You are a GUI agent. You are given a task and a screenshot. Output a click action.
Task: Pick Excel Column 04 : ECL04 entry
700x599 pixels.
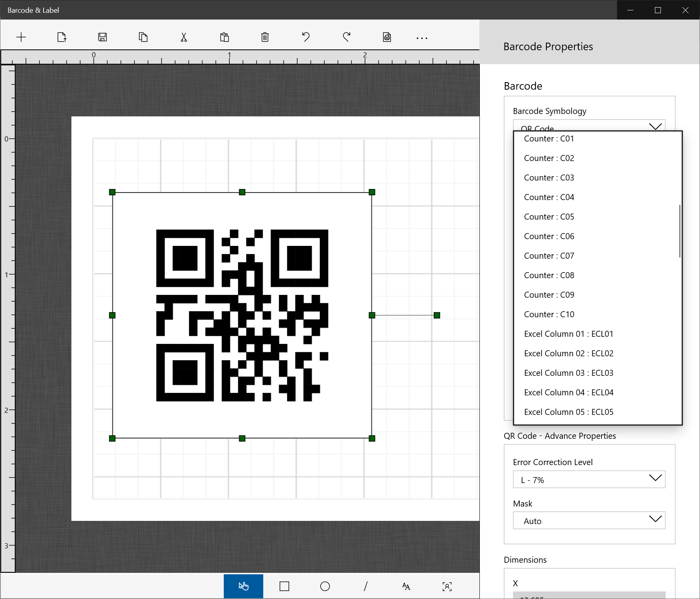tap(597, 393)
